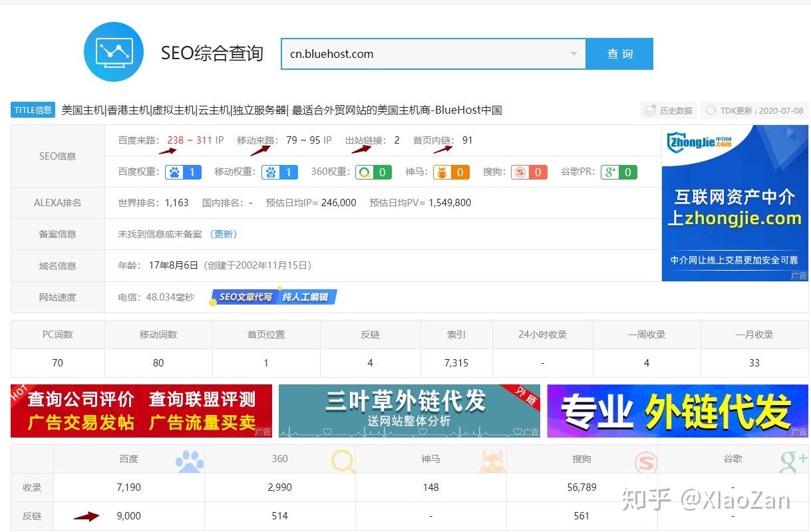Image resolution: width=811 pixels, height=532 pixels.
Task: Click the 360权重 green badge icon
Action: [x=373, y=172]
